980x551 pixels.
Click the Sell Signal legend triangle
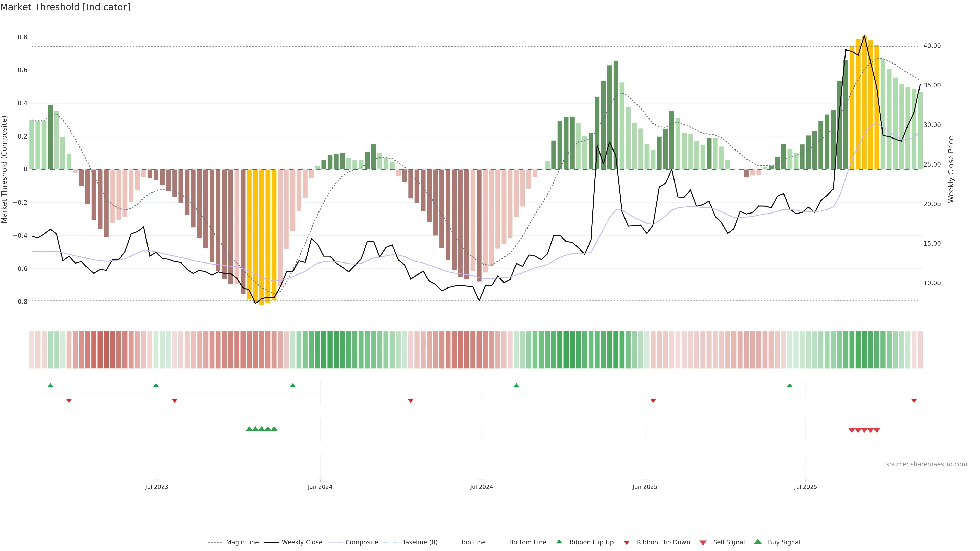point(703,542)
